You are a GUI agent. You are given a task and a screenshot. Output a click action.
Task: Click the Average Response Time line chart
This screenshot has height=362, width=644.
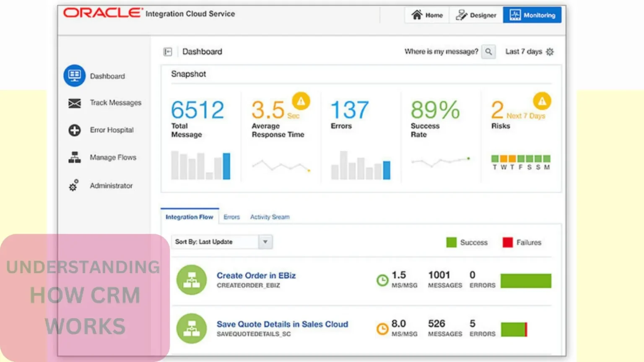click(x=281, y=165)
